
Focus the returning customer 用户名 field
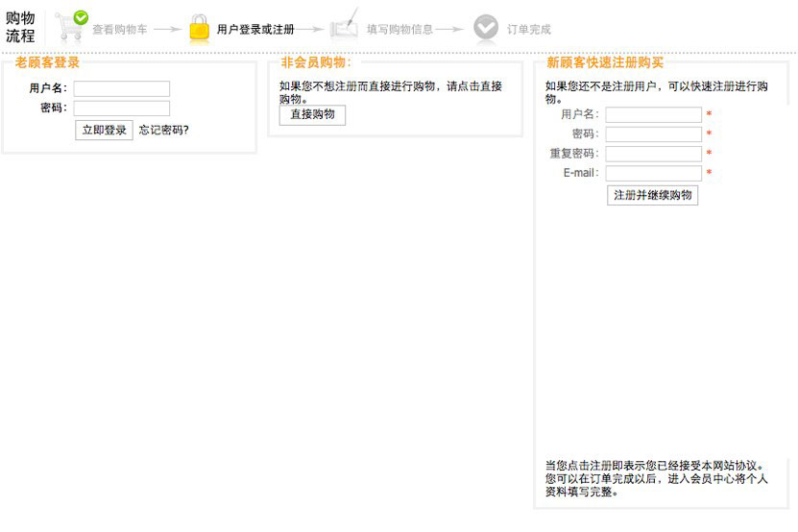[122, 88]
